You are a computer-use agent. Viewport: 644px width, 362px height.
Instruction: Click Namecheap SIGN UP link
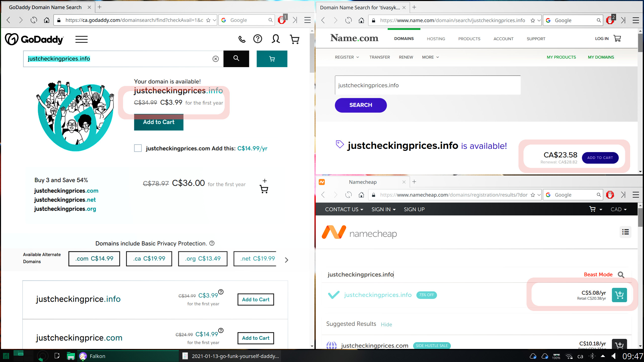click(x=414, y=209)
